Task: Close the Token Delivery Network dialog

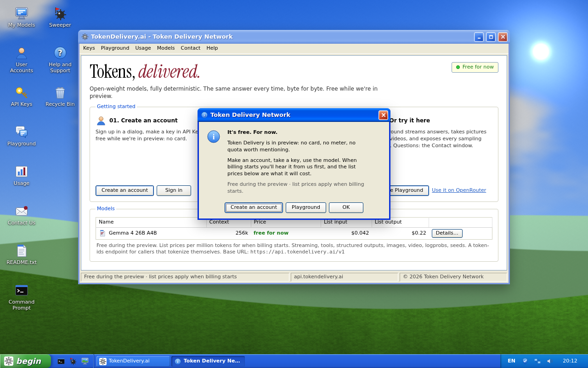Action: tap(383, 115)
